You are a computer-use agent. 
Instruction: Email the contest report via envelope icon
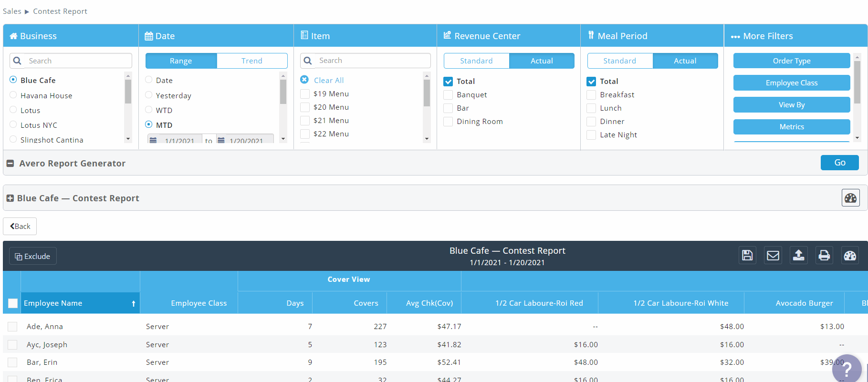[x=773, y=256]
